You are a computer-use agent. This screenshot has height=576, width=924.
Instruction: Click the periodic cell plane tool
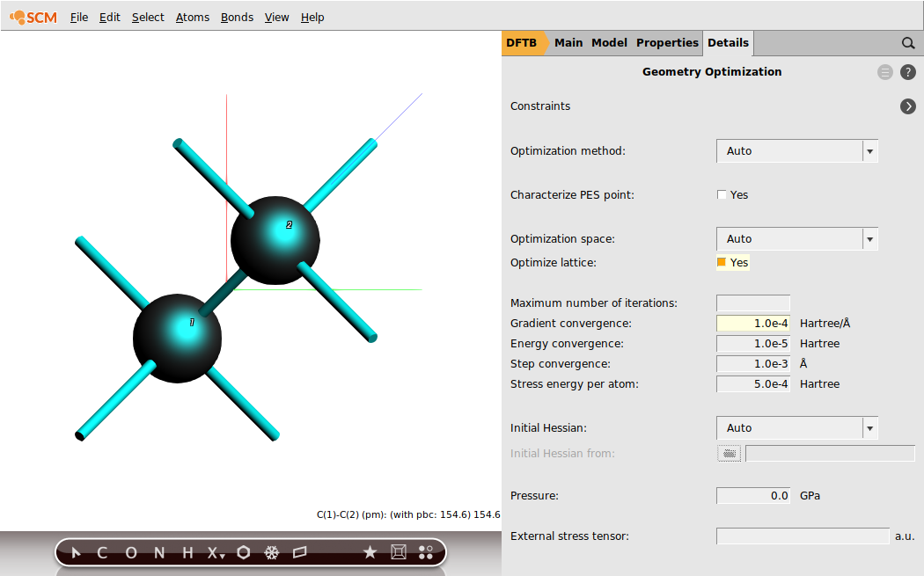300,552
